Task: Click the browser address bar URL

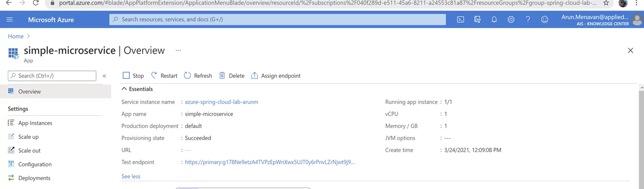Action: click(x=327, y=3)
